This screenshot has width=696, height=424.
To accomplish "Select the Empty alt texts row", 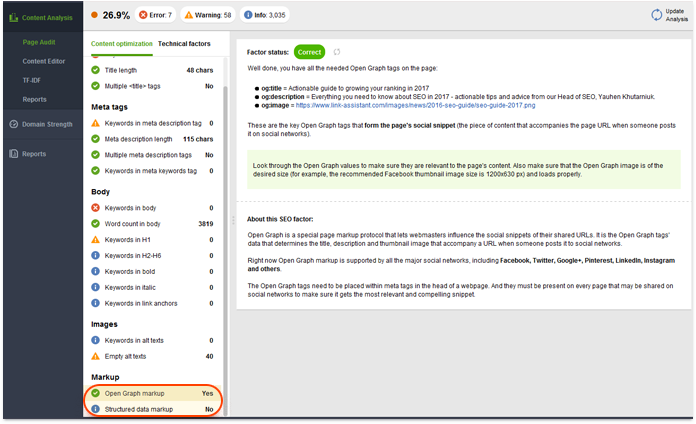I will click(152, 356).
